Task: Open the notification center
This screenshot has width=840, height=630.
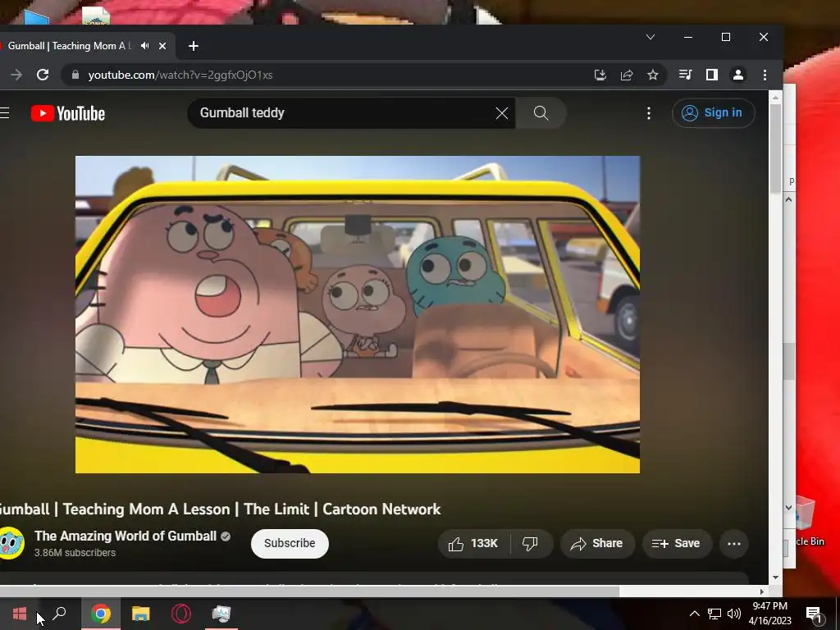Action: click(815, 614)
